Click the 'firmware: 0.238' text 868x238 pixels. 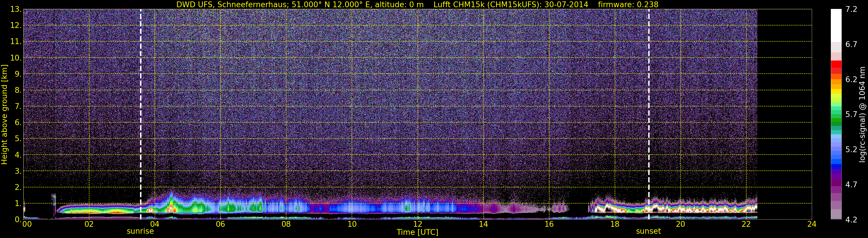[x=628, y=4]
